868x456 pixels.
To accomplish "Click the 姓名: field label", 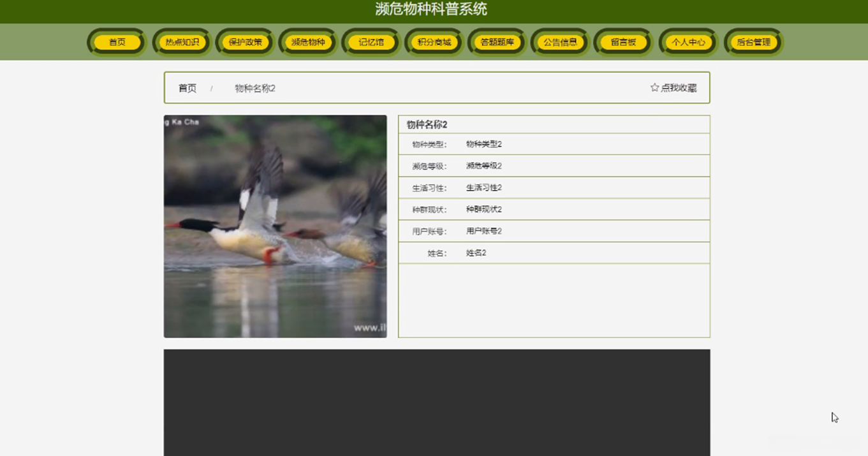I will tap(437, 253).
